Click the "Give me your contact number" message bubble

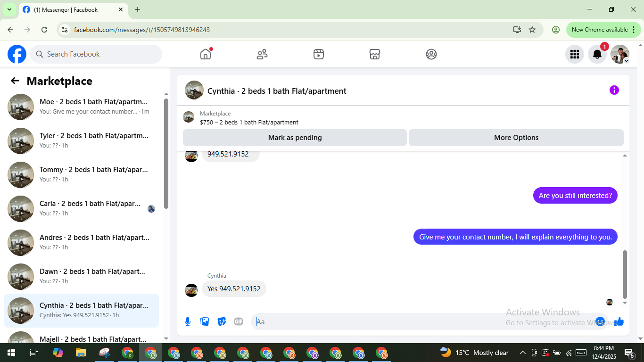click(515, 237)
